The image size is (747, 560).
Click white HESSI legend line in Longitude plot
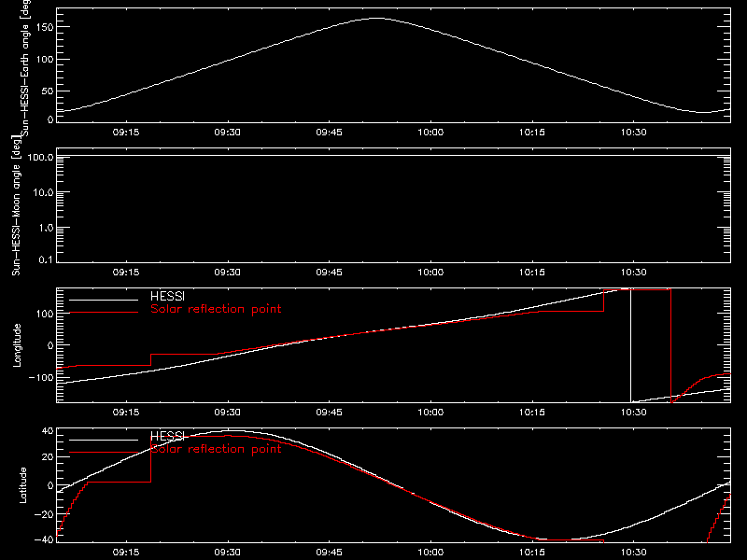pyautogui.click(x=104, y=300)
